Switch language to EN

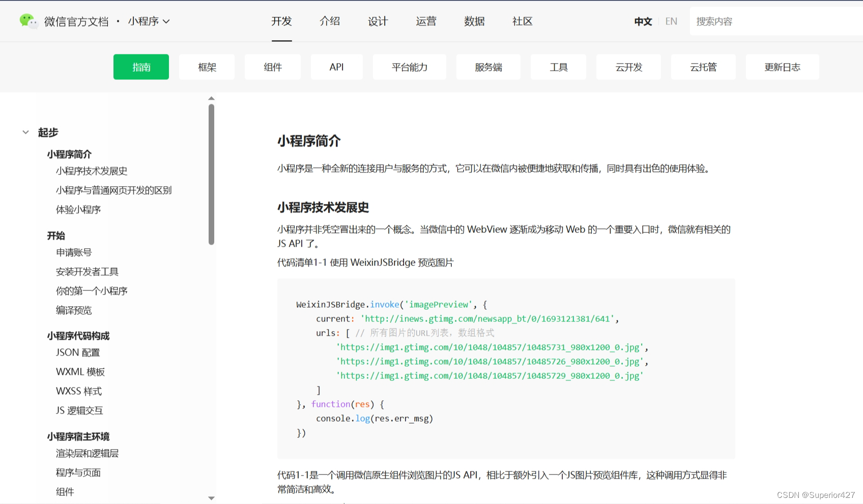671,21
